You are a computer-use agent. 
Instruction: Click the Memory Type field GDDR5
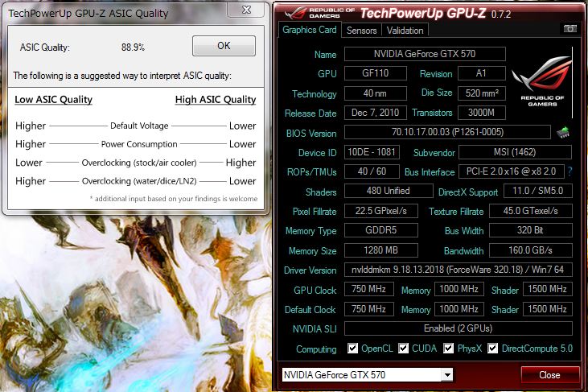[381, 230]
